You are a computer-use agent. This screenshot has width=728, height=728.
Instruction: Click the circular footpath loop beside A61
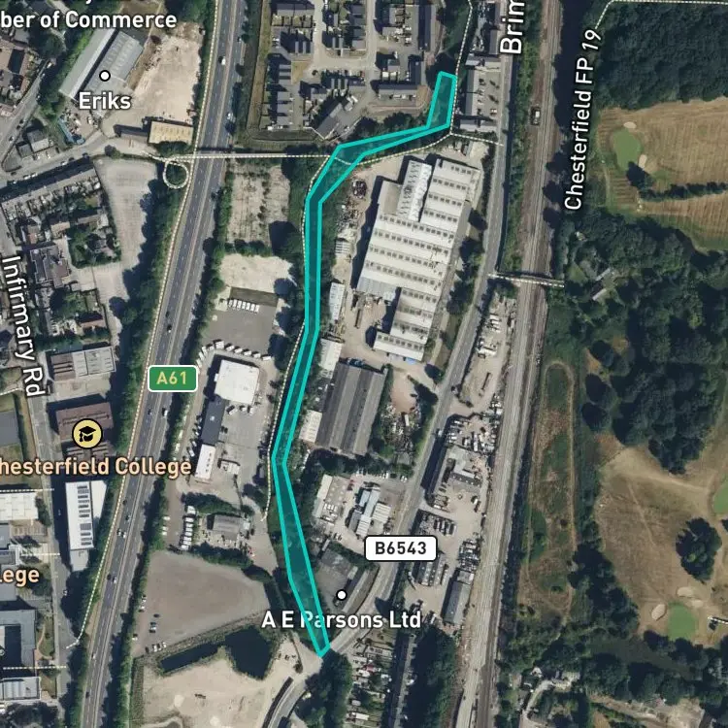pyautogui.click(x=176, y=174)
